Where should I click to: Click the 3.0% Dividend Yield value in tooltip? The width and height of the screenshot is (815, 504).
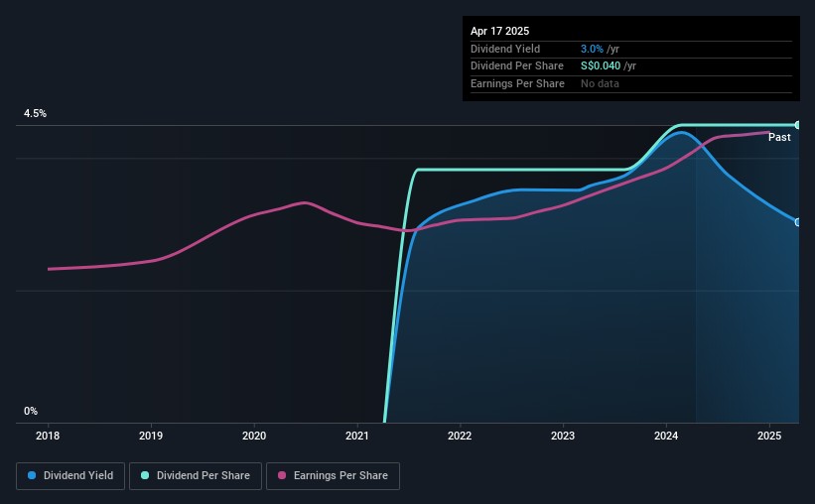click(593, 49)
